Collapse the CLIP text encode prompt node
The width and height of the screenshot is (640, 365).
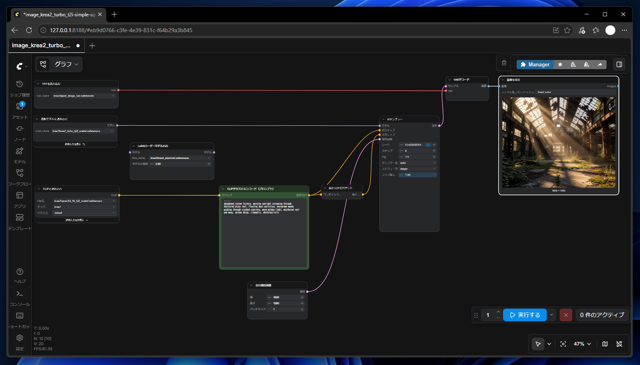223,189
